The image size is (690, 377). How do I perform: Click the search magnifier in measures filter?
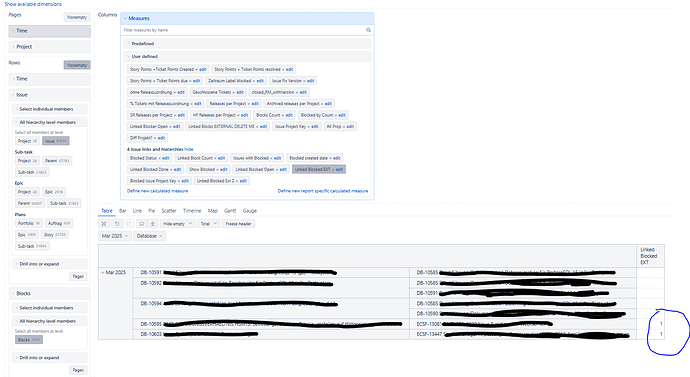368,30
